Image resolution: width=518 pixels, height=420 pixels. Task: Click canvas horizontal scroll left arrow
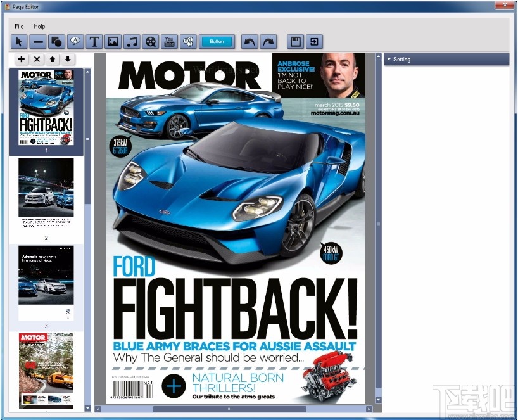point(98,409)
